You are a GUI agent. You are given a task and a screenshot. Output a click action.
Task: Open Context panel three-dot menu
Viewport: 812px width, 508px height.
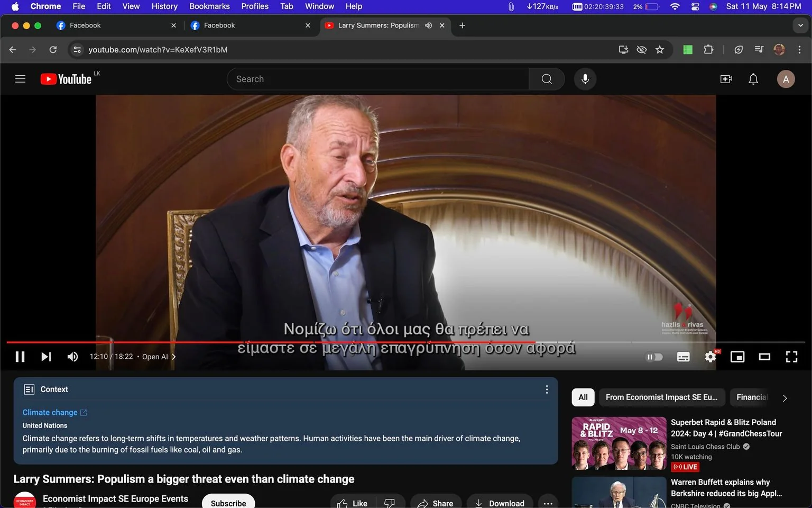pos(547,389)
